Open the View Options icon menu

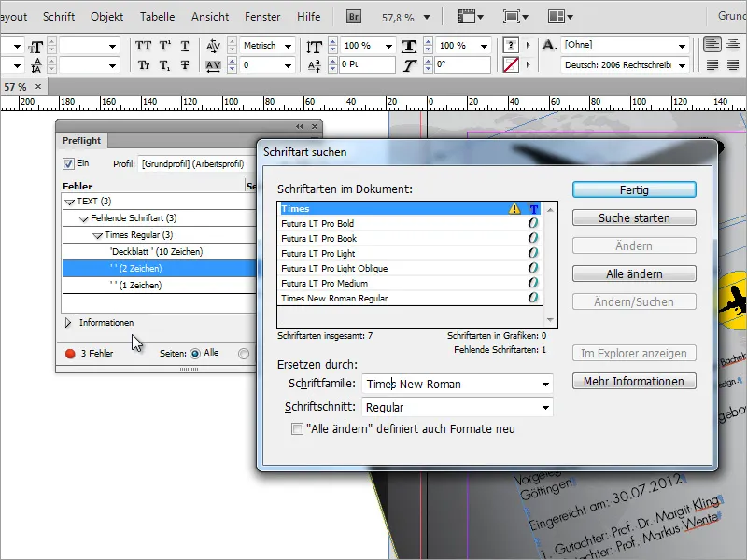[x=471, y=17]
